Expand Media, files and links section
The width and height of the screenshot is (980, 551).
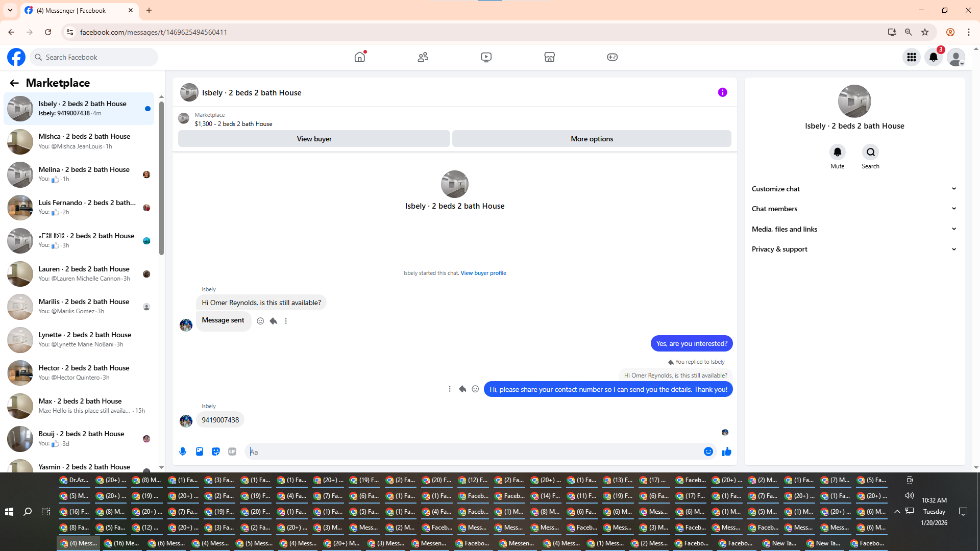(854, 229)
